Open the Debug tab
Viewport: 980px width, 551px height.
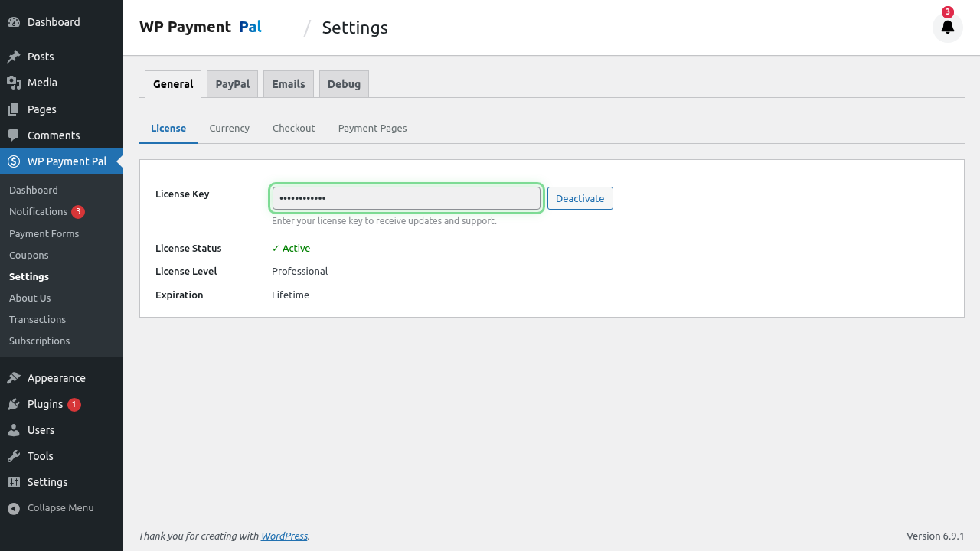click(x=344, y=84)
